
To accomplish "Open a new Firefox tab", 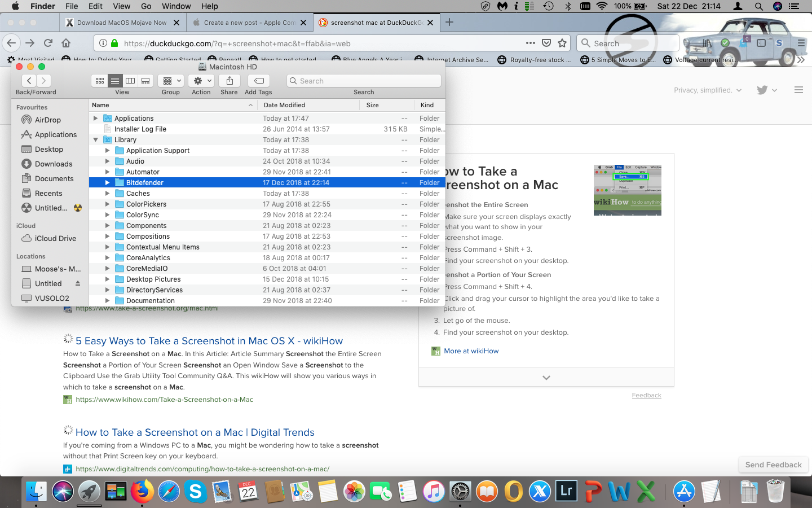I will point(449,22).
